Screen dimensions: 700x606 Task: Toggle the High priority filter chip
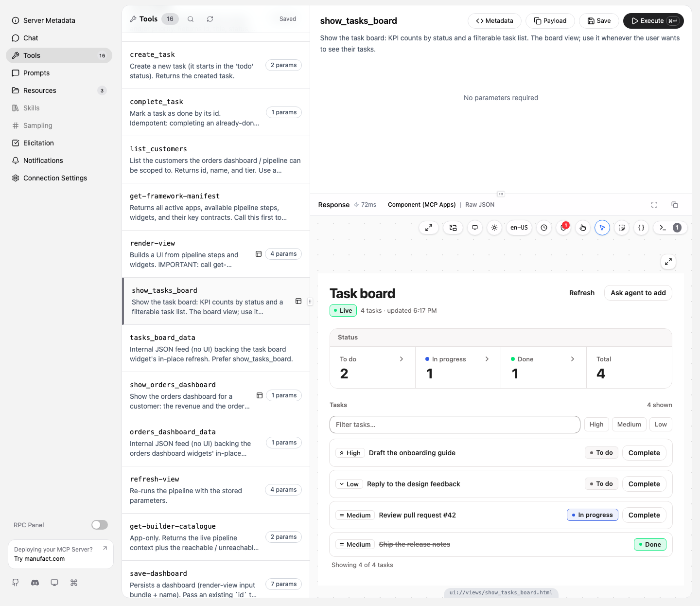coord(596,425)
